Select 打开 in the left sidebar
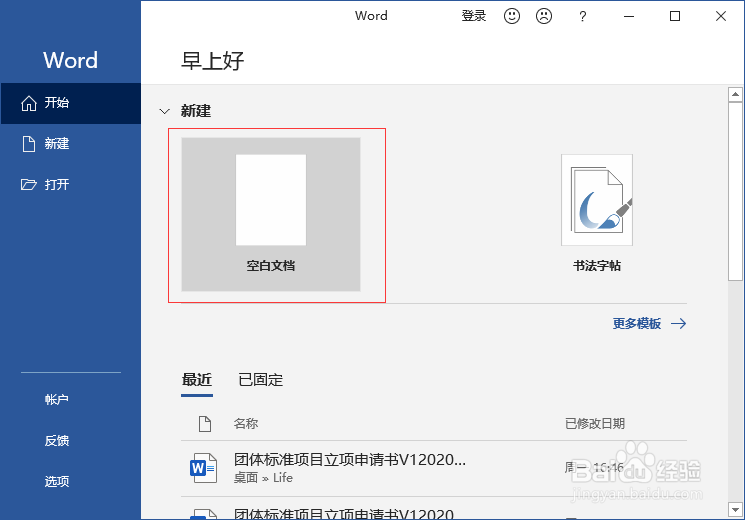Viewport: 745px width, 520px height. pyautogui.click(x=70, y=184)
